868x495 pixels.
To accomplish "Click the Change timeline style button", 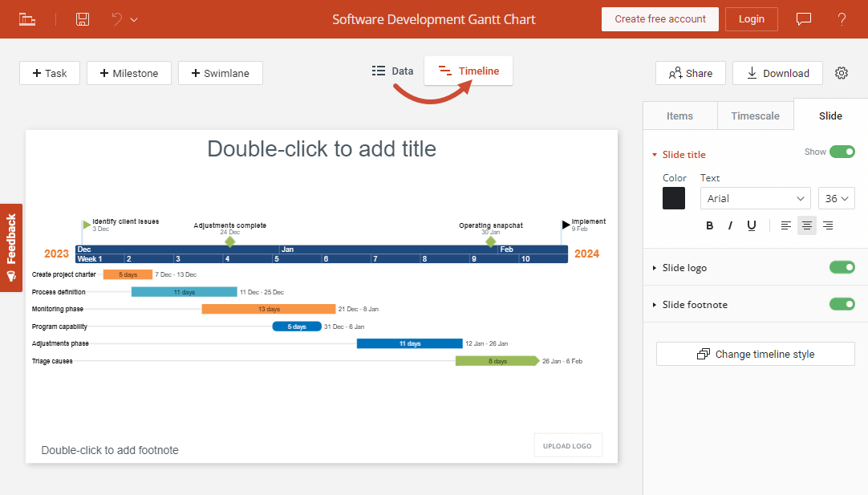I will 755,354.
